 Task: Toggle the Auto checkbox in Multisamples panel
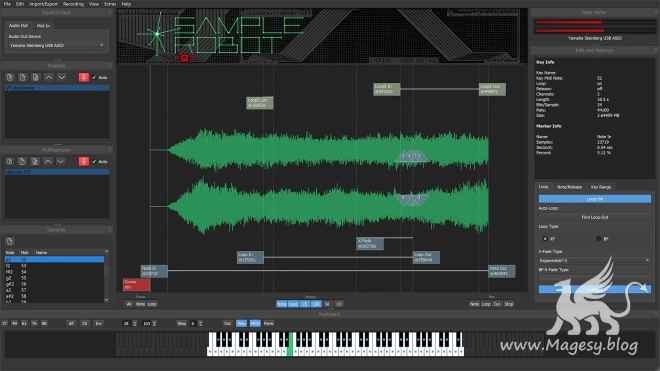100,162
